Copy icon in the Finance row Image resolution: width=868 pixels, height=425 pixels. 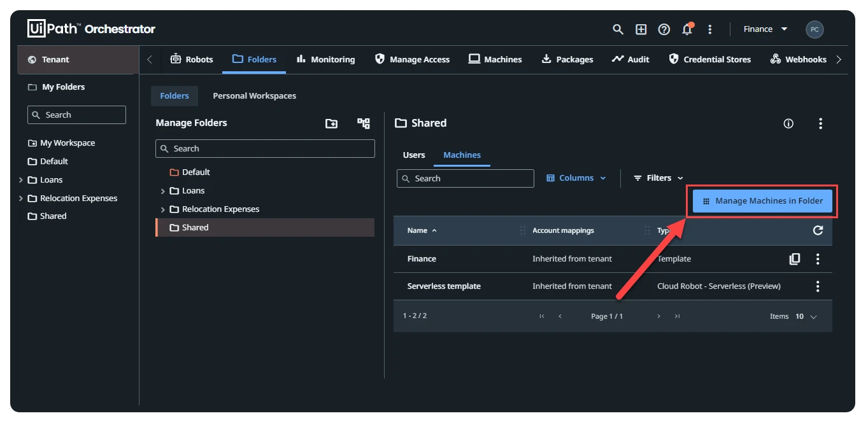(x=795, y=259)
